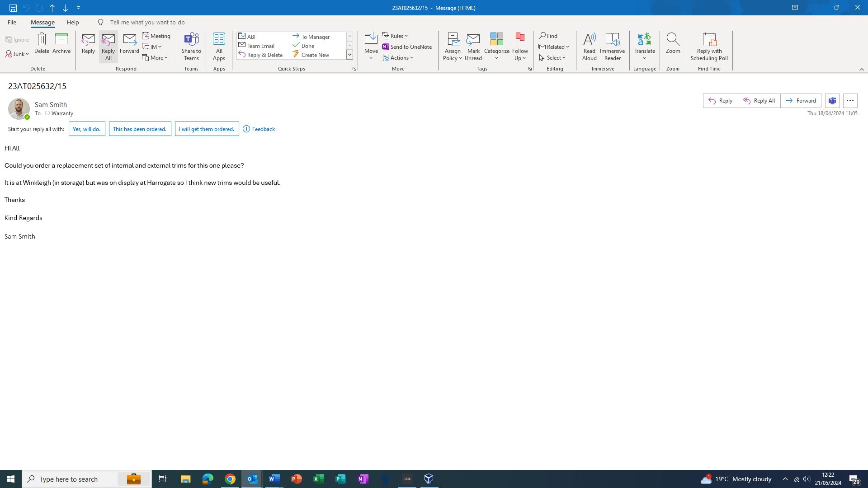Click the Feedback link

[263, 129]
